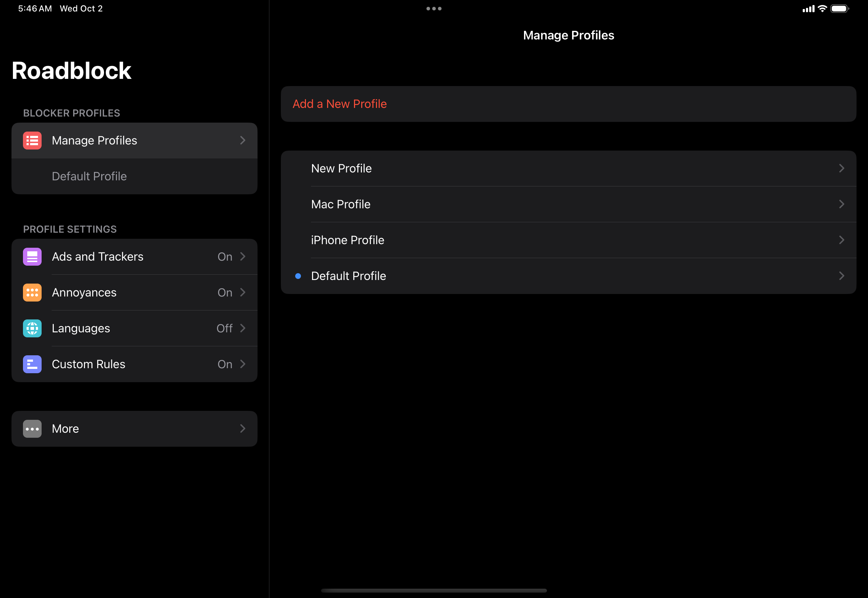
Task: Click the orange Annoyances grid icon
Action: tap(32, 293)
